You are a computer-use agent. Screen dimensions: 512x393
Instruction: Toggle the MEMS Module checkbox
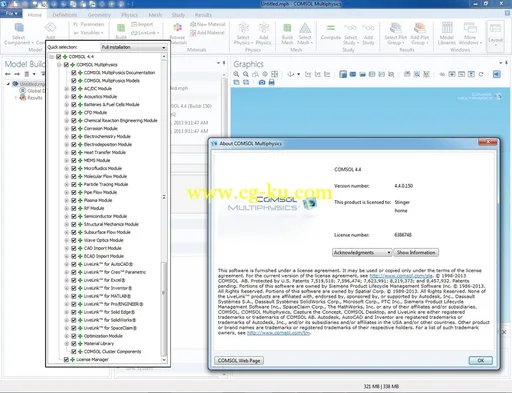74,160
